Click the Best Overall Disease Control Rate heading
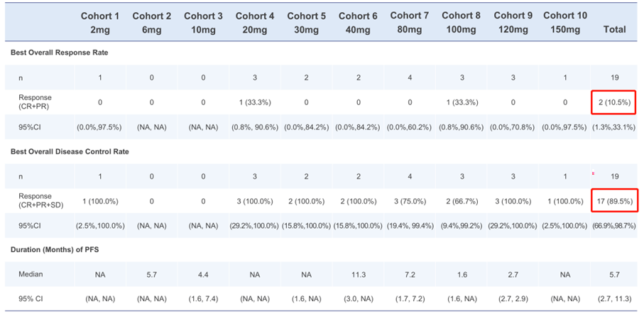Image resolution: width=644 pixels, height=319 pixels. [x=70, y=151]
